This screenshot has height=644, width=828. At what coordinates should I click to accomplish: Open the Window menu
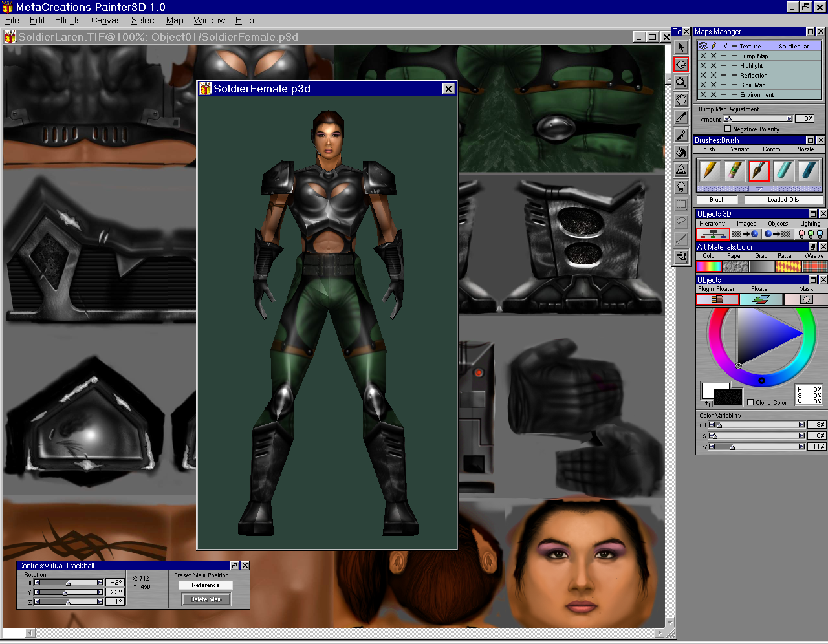[210, 21]
